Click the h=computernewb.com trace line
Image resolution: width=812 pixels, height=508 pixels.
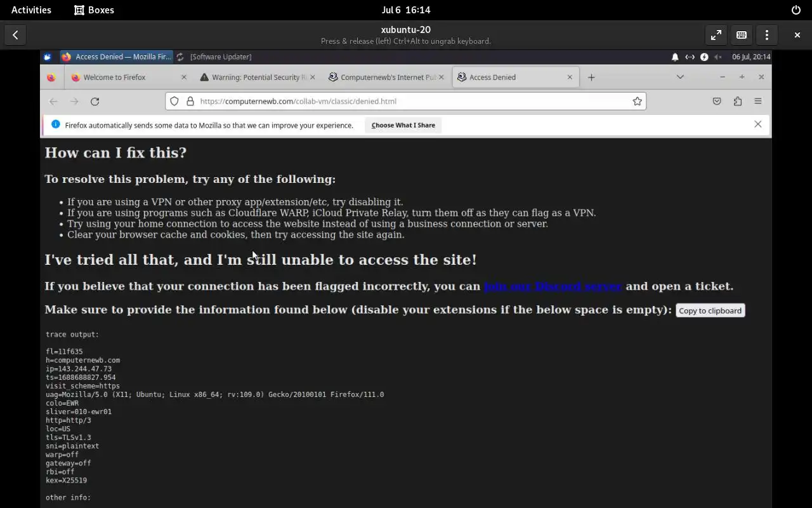[82, 360]
